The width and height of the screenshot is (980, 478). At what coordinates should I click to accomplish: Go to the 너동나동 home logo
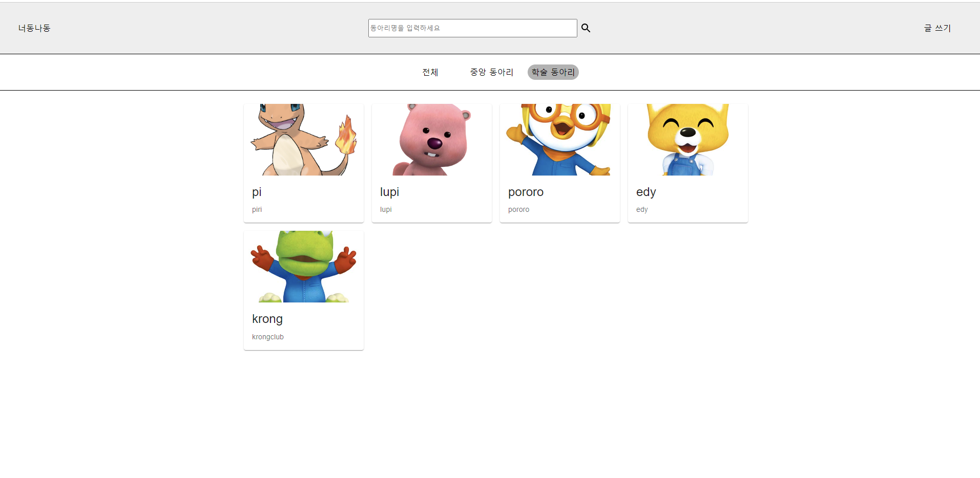pyautogui.click(x=34, y=28)
